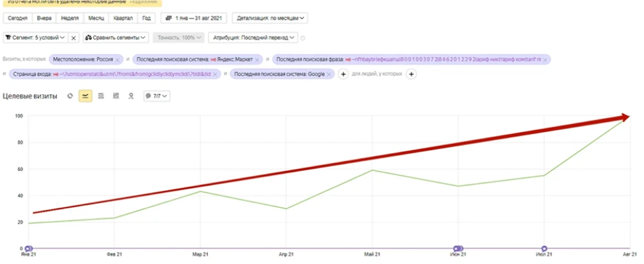Open the 'Сравнить сегменты' menu

click(115, 38)
